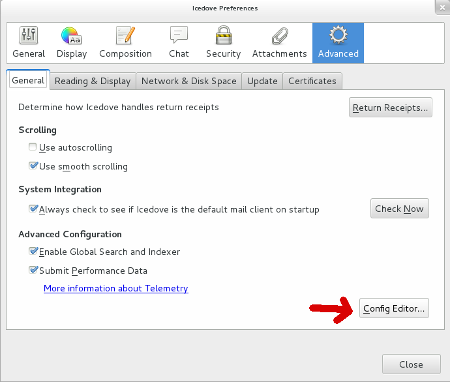Switch to Reading & Display tab
The width and height of the screenshot is (450, 382).
pyautogui.click(x=93, y=81)
